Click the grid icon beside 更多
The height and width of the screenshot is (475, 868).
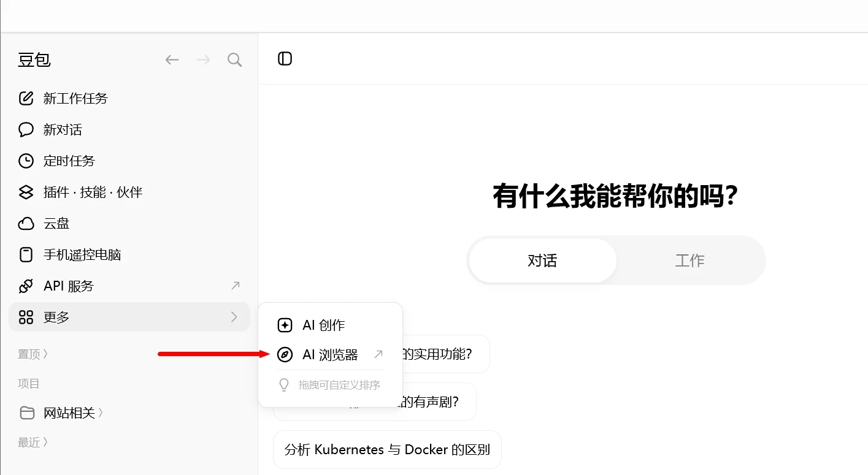26,317
